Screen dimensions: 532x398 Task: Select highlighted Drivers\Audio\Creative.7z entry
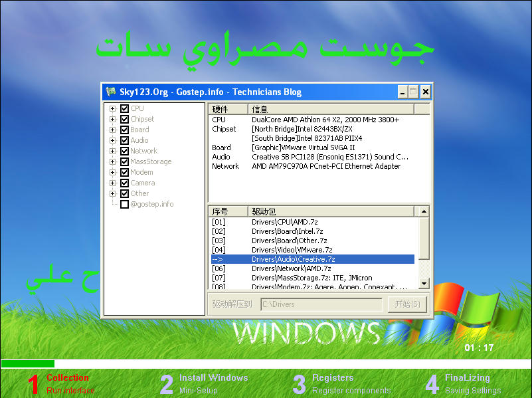point(312,259)
